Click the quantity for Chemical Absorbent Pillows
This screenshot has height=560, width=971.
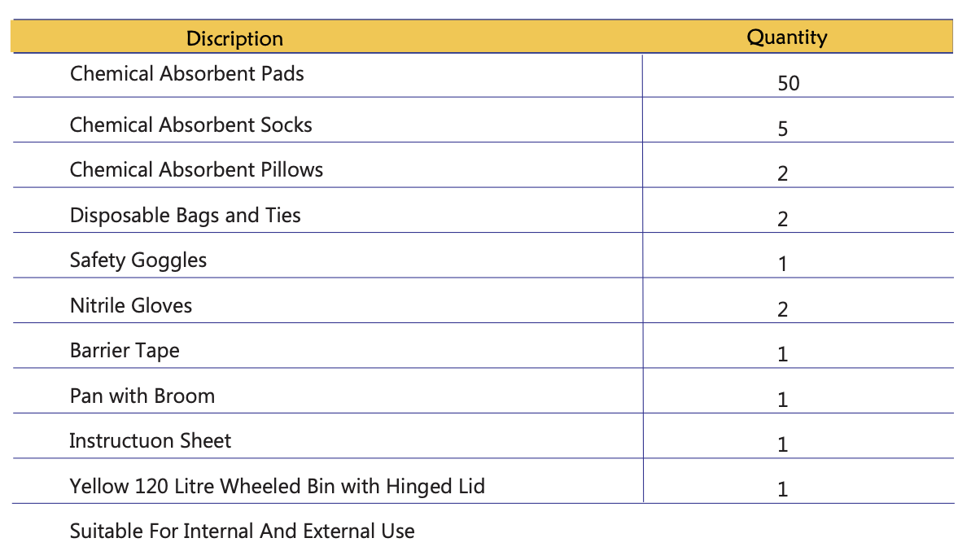(x=783, y=173)
